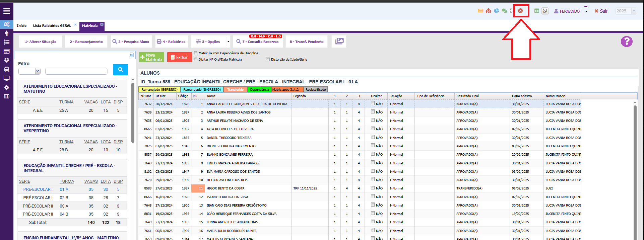The width and height of the screenshot is (644, 240).
Task: Open the hamburger menu icon
Action: [7, 11]
